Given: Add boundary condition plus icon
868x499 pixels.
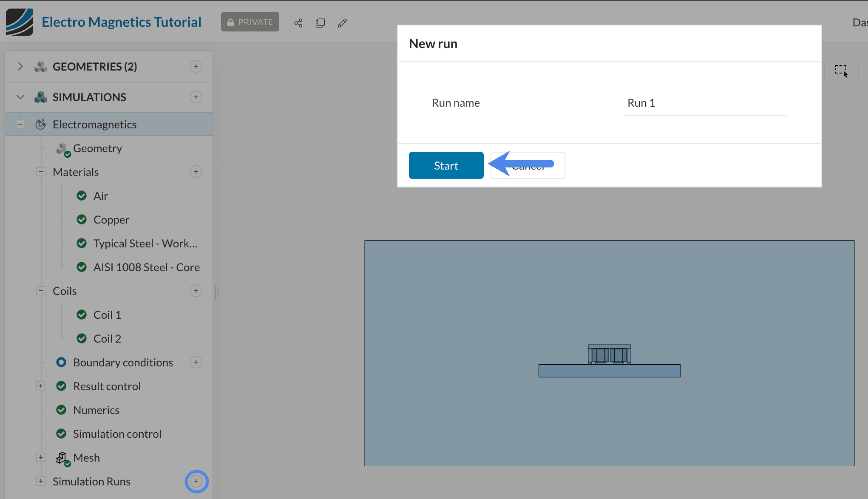Looking at the screenshot, I should (196, 362).
